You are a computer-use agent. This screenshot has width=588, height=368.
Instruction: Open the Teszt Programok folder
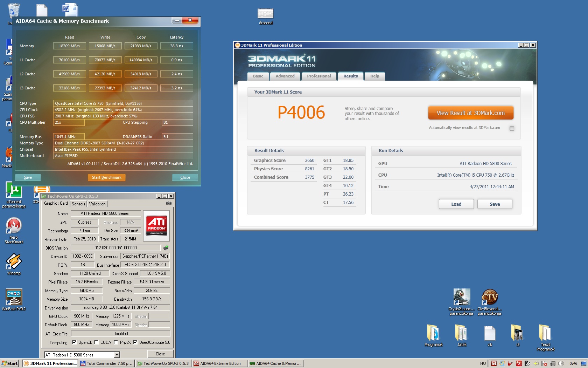[545, 337]
